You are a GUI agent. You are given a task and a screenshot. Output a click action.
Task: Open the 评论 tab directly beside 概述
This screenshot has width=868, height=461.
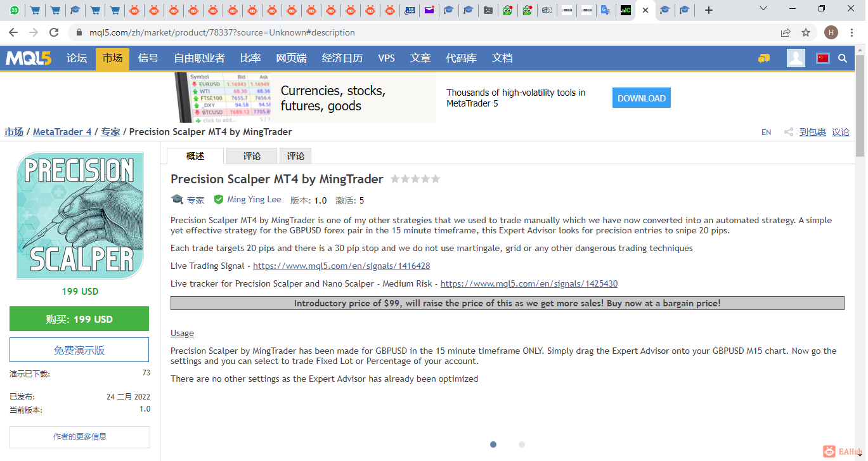[252, 156]
